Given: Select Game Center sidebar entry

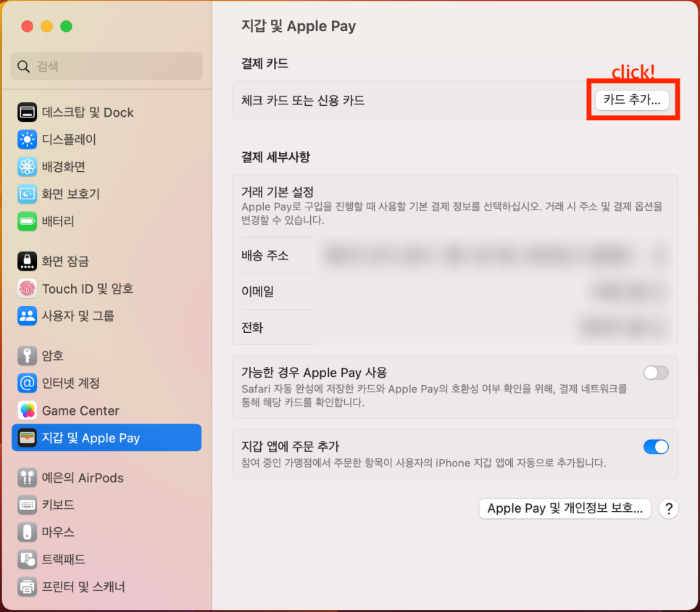Looking at the screenshot, I should [107, 410].
